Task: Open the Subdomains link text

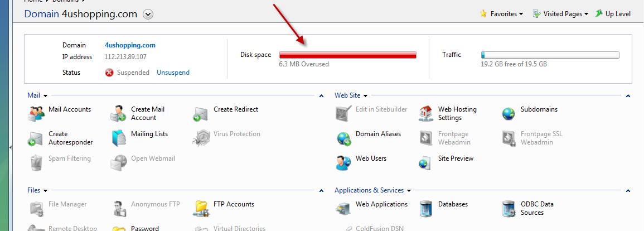Action: pos(539,109)
